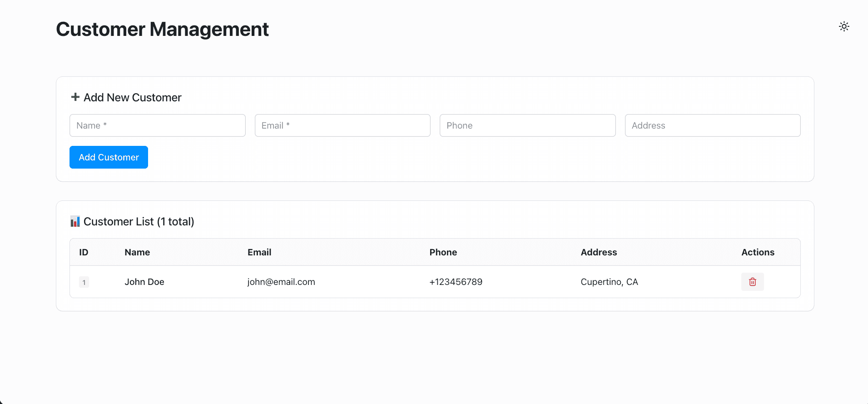Click the Address column header
This screenshot has height=404, width=868.
[x=599, y=252]
